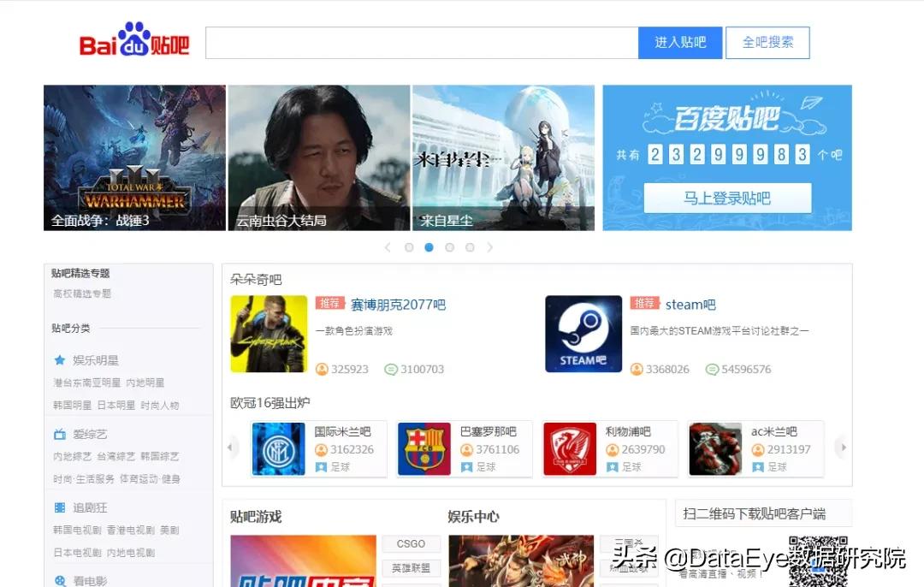Image resolution: width=924 pixels, height=587 pixels.
Task: Click the left chevron of the football list
Action: point(231,448)
